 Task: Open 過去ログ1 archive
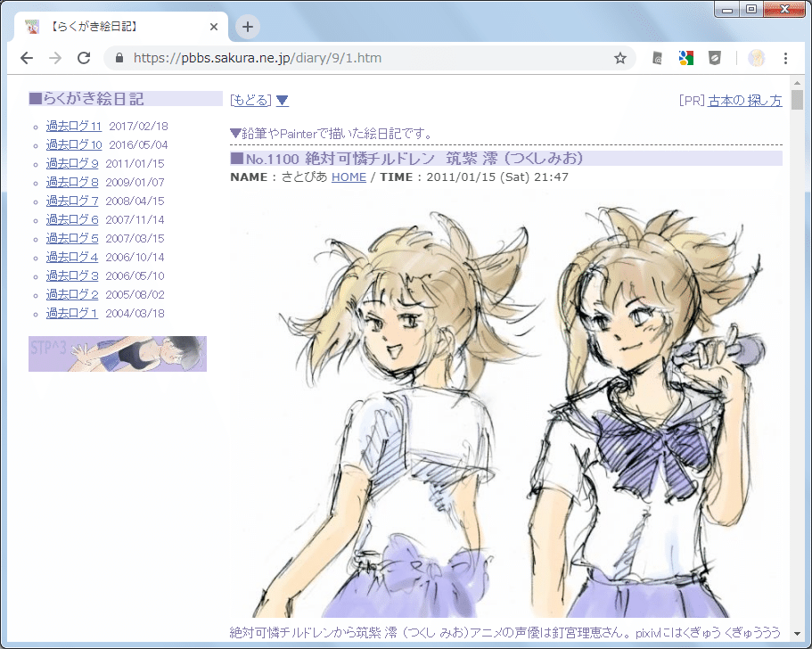(x=71, y=313)
